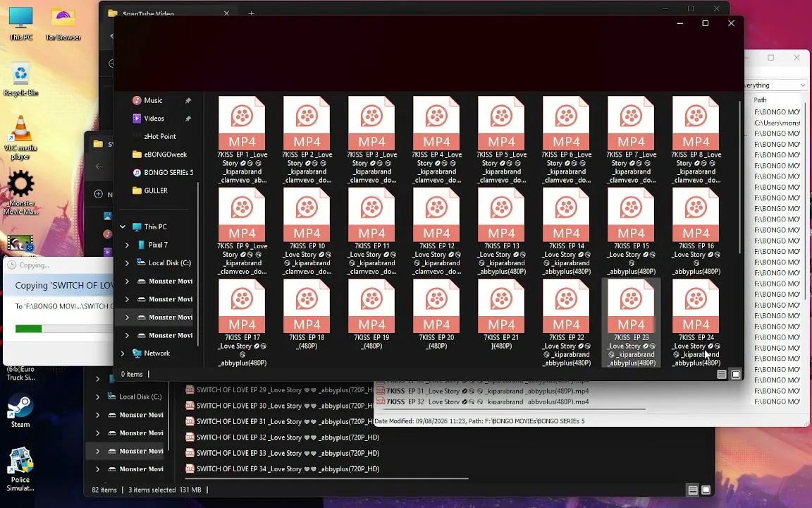Click the back Explorer file list horizontal scrollbar
The height and width of the screenshot is (508, 812).
coord(326,478)
